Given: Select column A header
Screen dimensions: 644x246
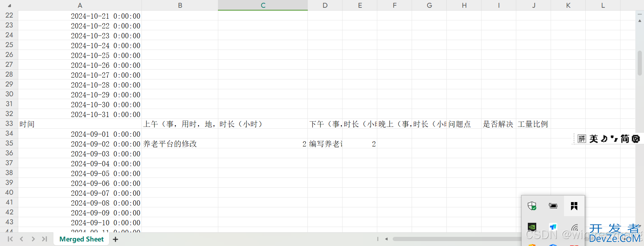Looking at the screenshot, I should click(80, 5).
